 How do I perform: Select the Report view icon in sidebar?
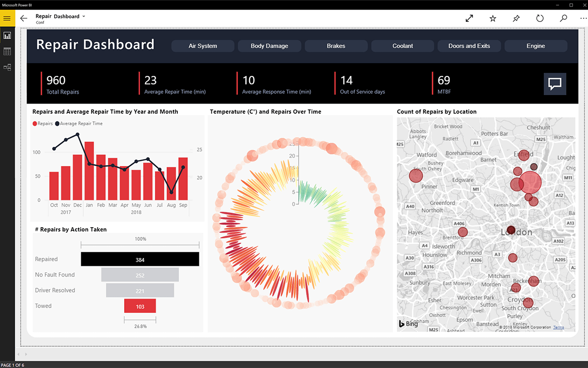[x=7, y=35]
